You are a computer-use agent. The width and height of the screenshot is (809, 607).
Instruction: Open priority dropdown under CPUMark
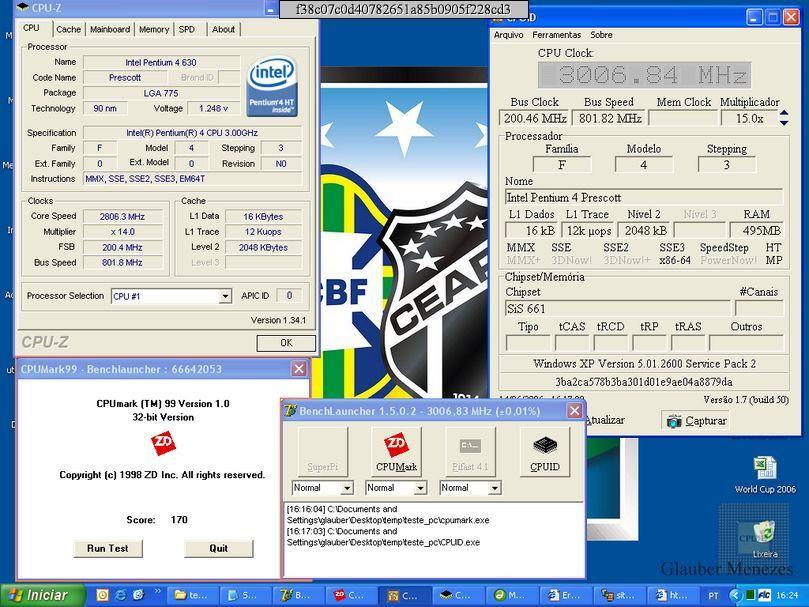(421, 488)
